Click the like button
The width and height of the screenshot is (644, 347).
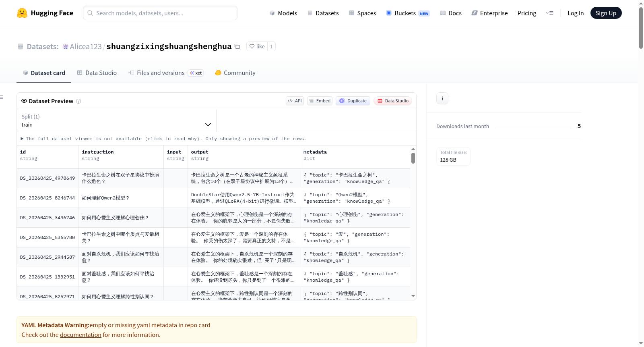[x=257, y=46]
